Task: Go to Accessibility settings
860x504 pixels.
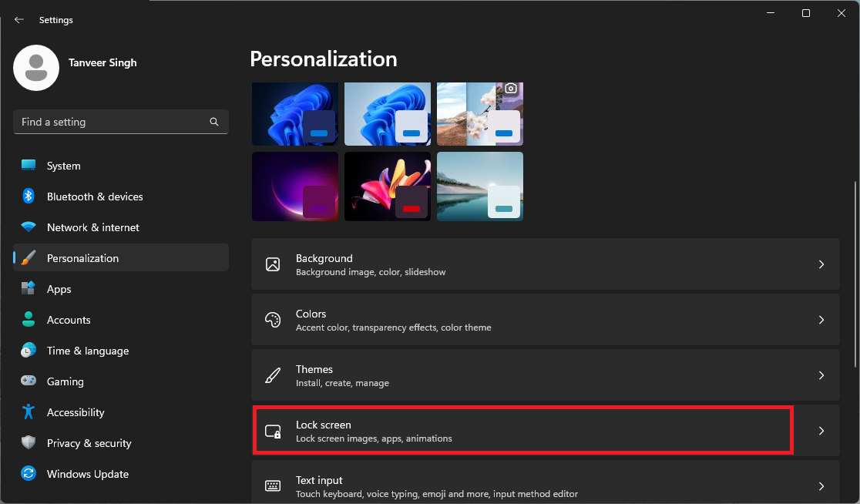Action: tap(75, 412)
